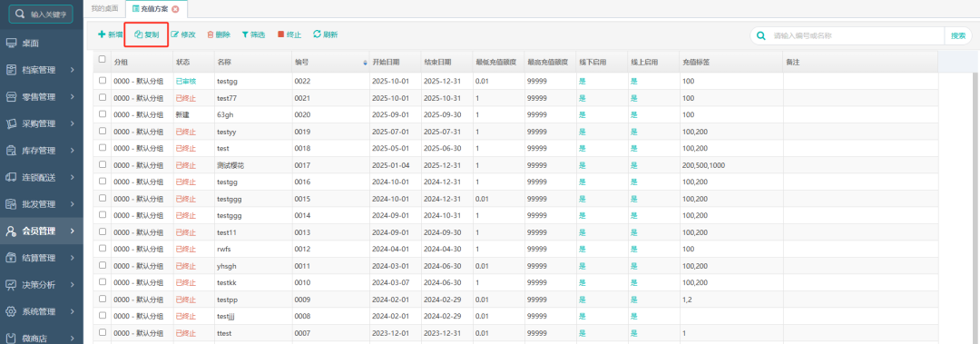This screenshot has height=344, width=980.
Task: Expand the 采购管理 menu arrow
Action: tap(73, 123)
